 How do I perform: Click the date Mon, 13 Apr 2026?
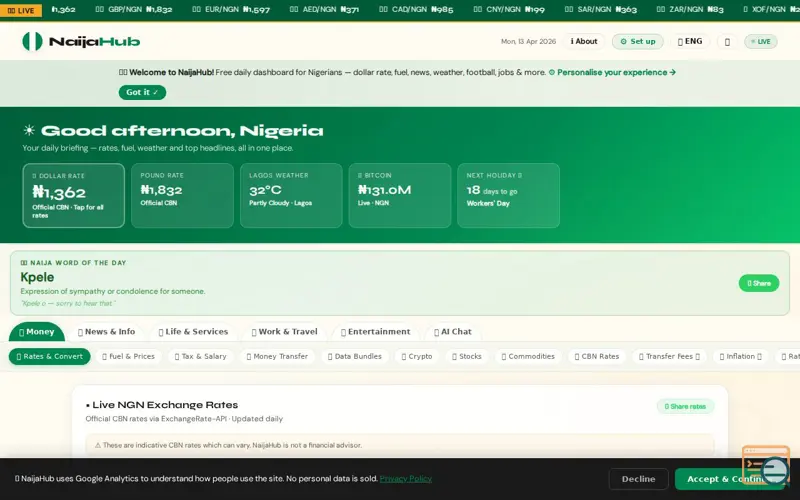tap(528, 42)
